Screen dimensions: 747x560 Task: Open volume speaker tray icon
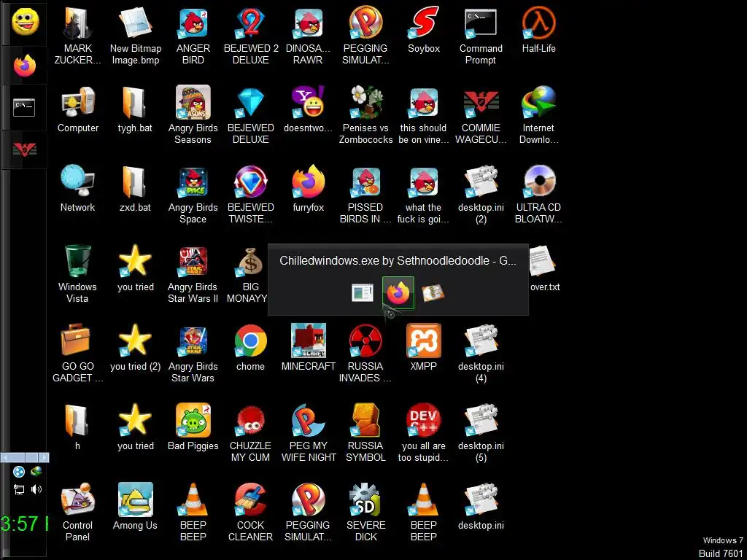[x=36, y=489]
